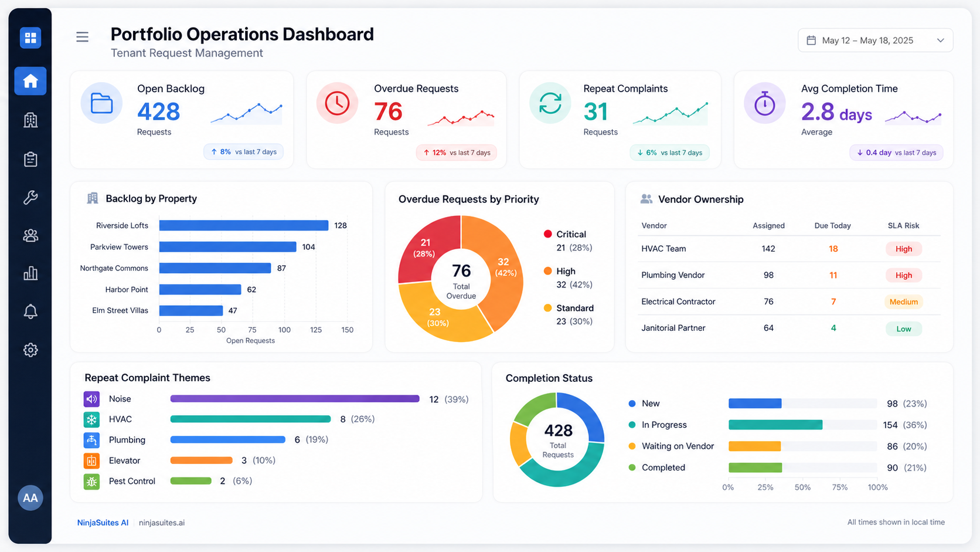Open the bar chart reports sidebar icon

pos(30,273)
